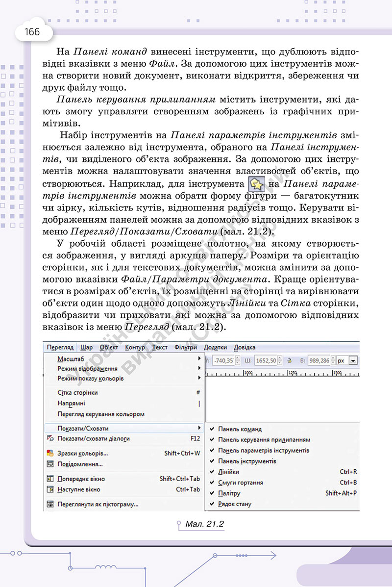Viewport: 392px width, 587px height.
Task: Click the Повідомлення messages icon
Action: [50, 464]
